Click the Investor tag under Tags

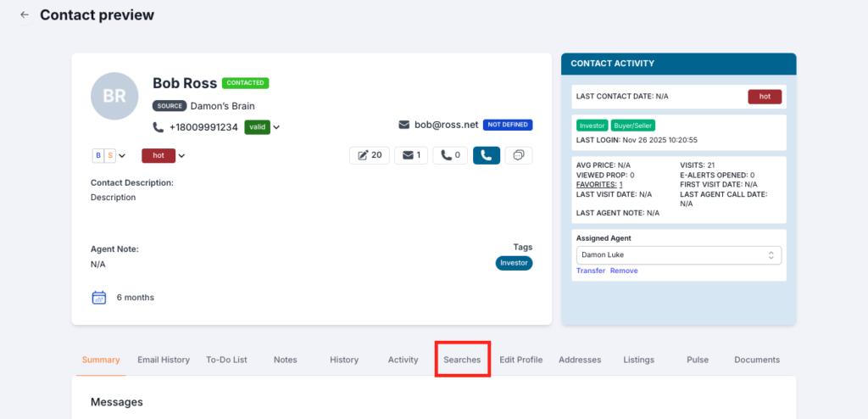coord(514,263)
